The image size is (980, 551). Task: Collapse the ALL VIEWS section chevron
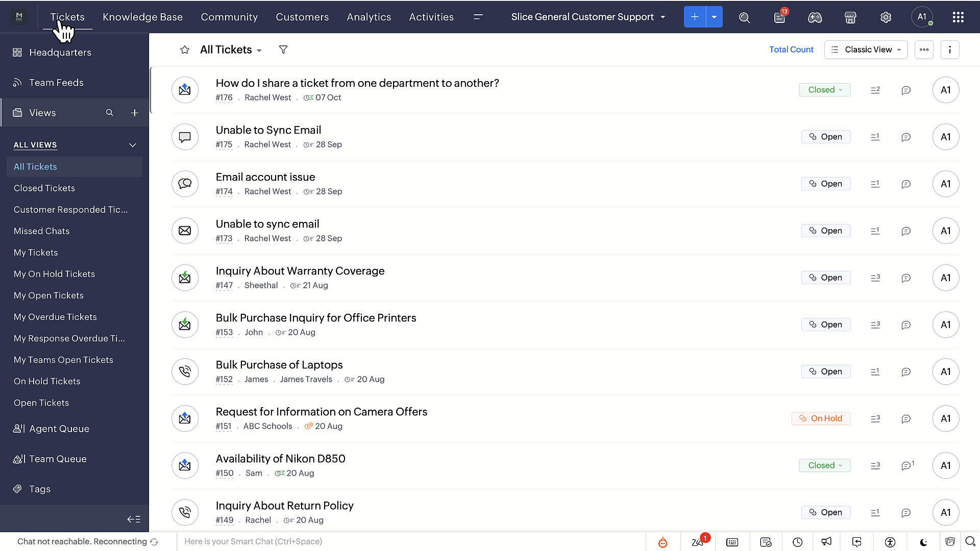click(133, 145)
